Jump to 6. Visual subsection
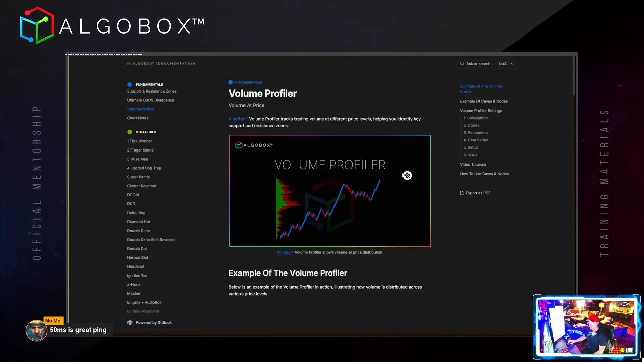644x362 pixels. [471, 155]
